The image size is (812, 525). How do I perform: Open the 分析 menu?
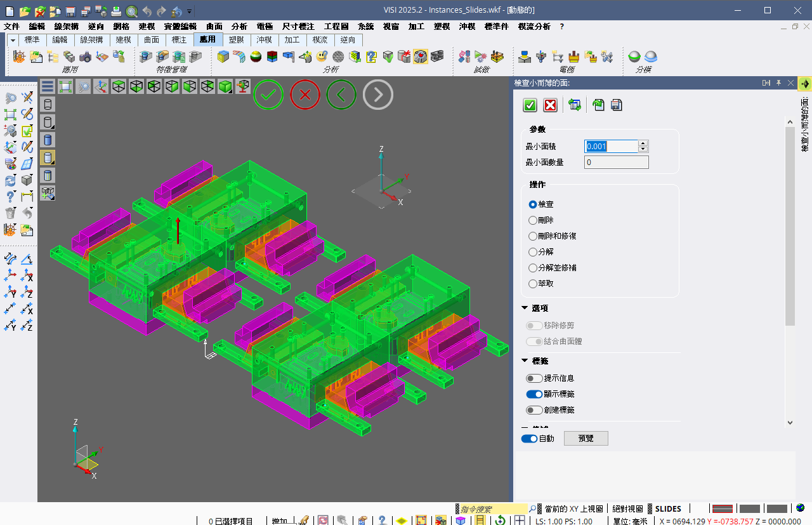coord(239,27)
